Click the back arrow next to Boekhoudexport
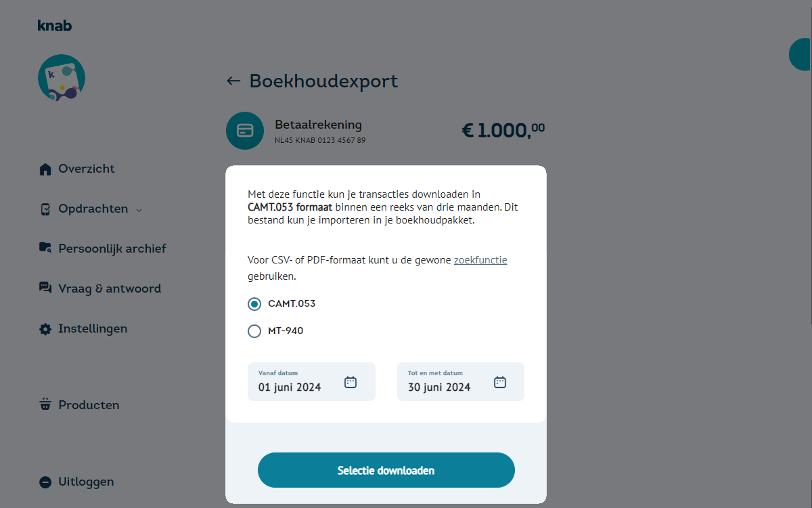Image resolution: width=812 pixels, height=508 pixels. 233,81
